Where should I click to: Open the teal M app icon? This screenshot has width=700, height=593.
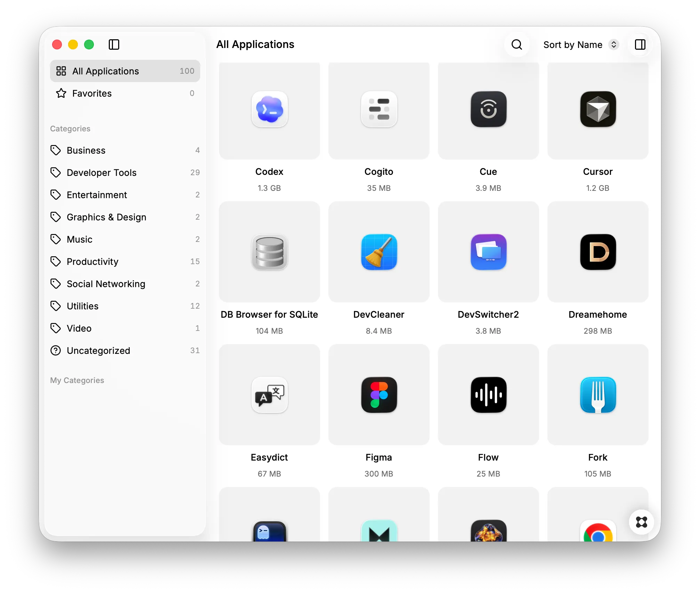pos(379,531)
